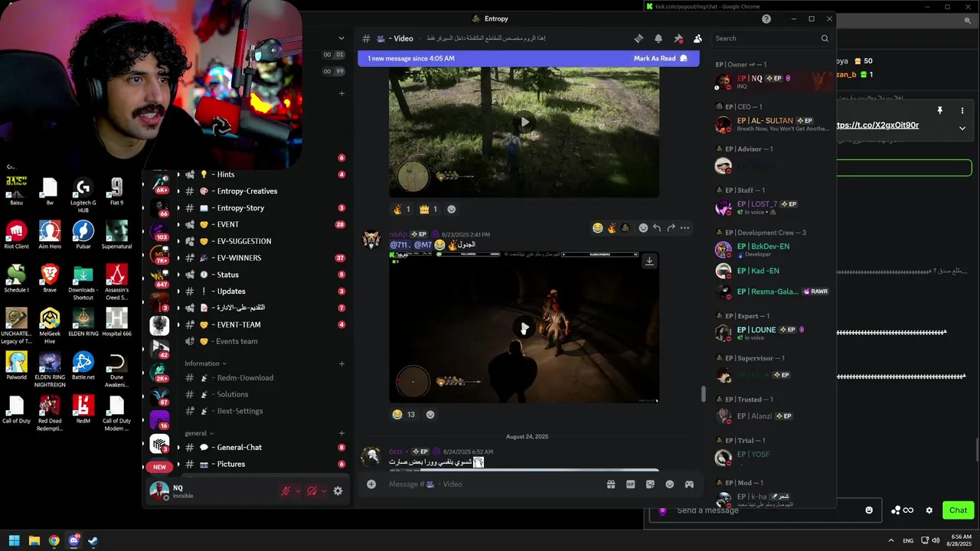This screenshot has width=980, height=551.
Task: Open Discord User Settings gear
Action: coord(338,491)
